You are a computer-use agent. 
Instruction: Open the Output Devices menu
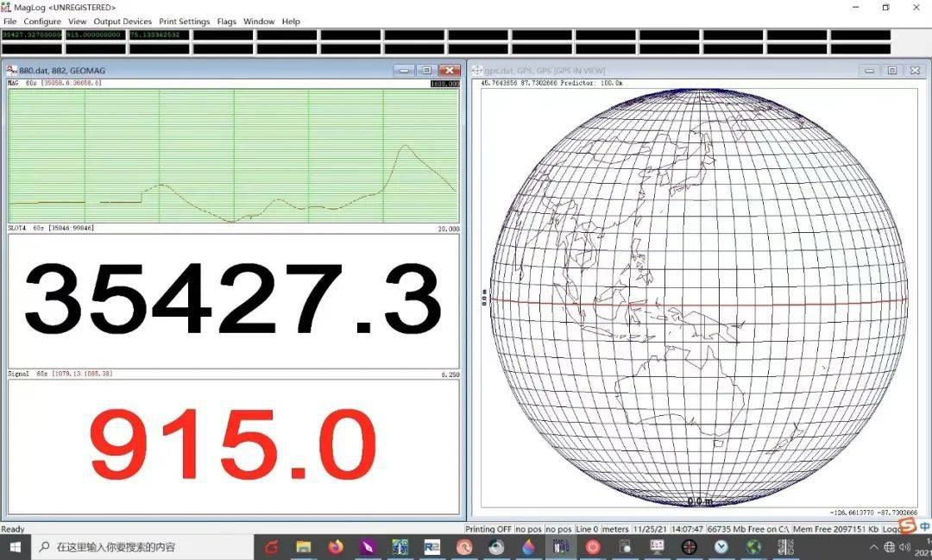[x=123, y=22]
